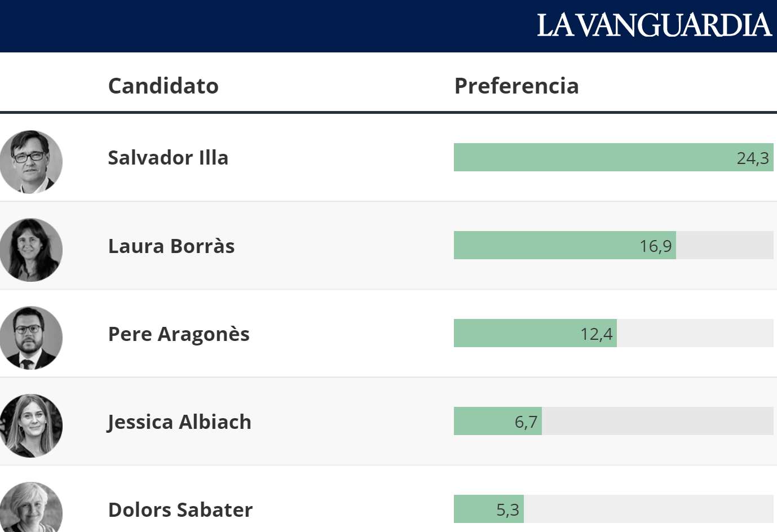The image size is (777, 532).
Task: Click the Dolors Sabater name
Action: tap(180, 510)
